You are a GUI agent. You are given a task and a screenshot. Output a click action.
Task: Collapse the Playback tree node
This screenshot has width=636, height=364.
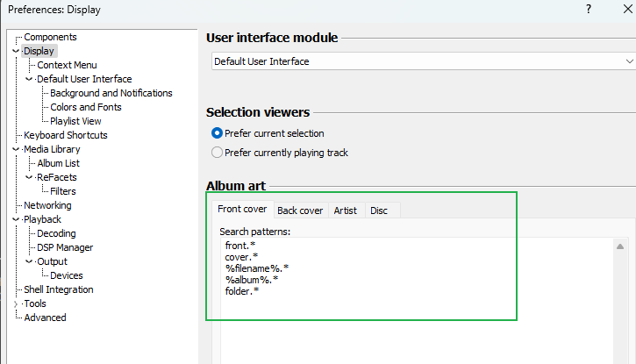16,219
